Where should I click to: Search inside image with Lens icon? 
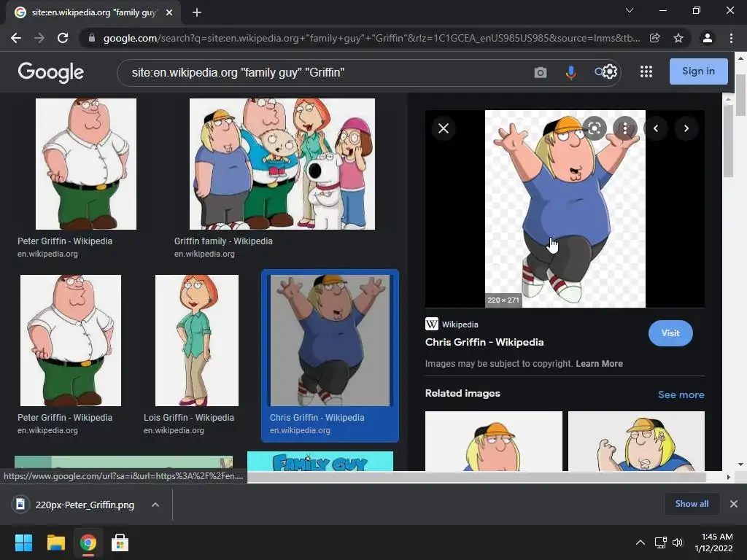(x=594, y=128)
